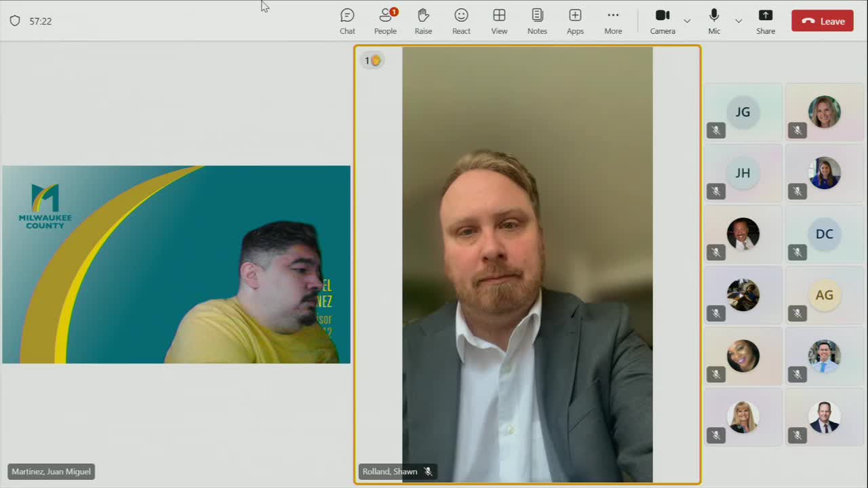Select Juan Miguel Martinez's video tile
The image size is (868, 488).
click(x=176, y=264)
